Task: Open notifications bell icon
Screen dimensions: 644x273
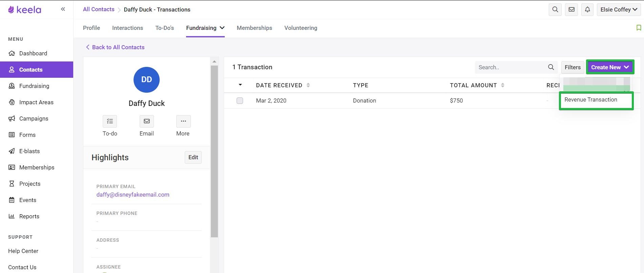Action: click(x=587, y=10)
